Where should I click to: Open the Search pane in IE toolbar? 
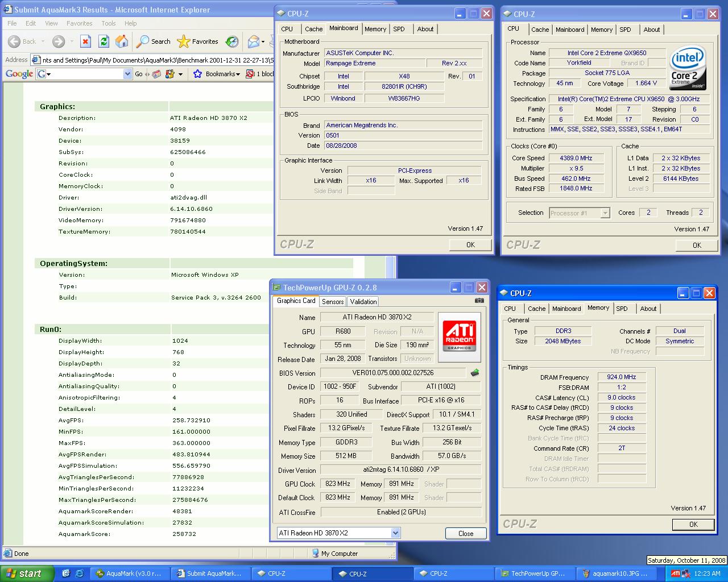154,41
